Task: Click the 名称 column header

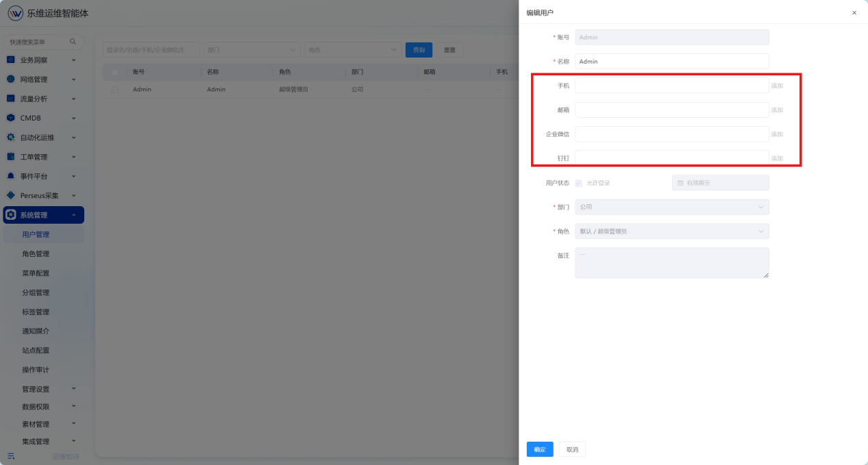Action: [x=212, y=72]
